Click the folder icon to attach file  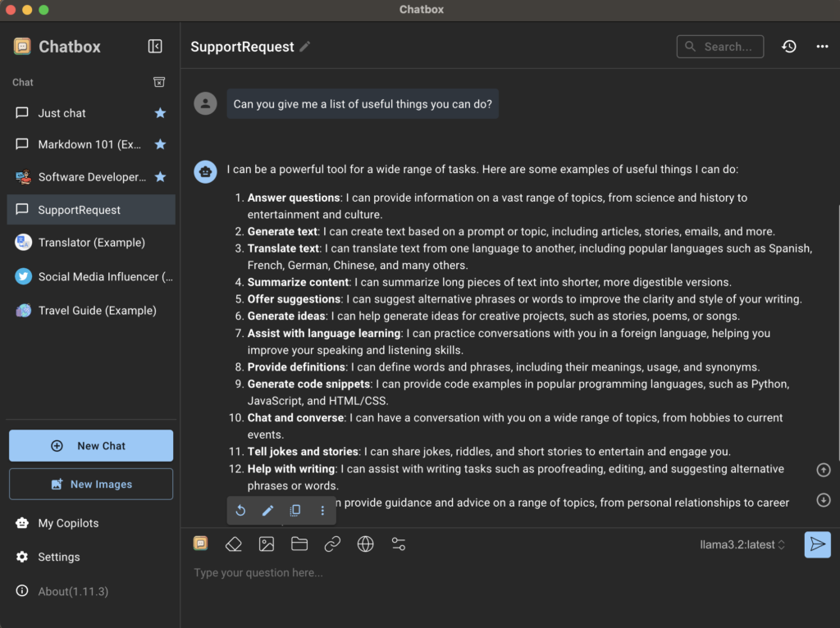pyautogui.click(x=299, y=544)
